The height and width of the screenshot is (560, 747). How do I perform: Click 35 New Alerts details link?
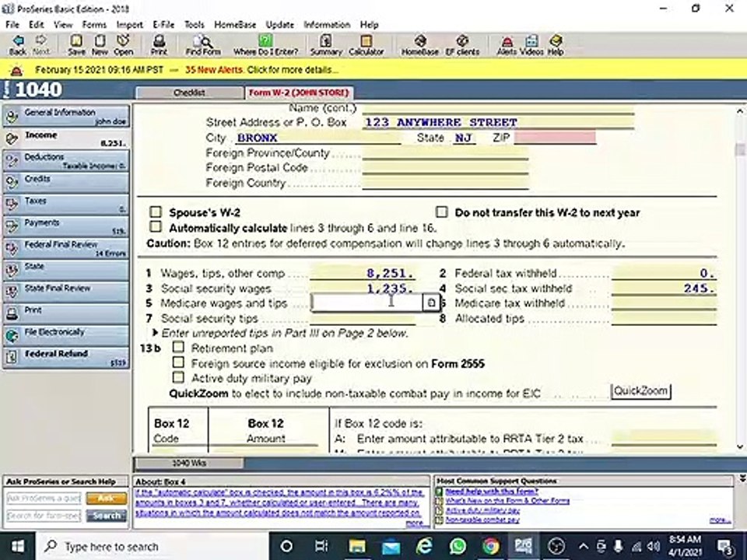[261, 70]
